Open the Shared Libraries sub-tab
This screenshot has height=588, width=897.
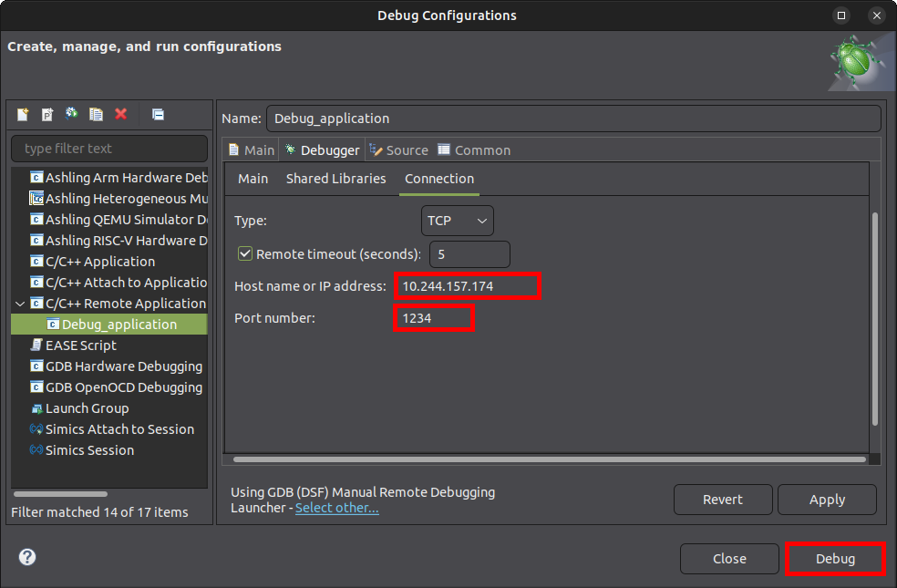point(335,179)
